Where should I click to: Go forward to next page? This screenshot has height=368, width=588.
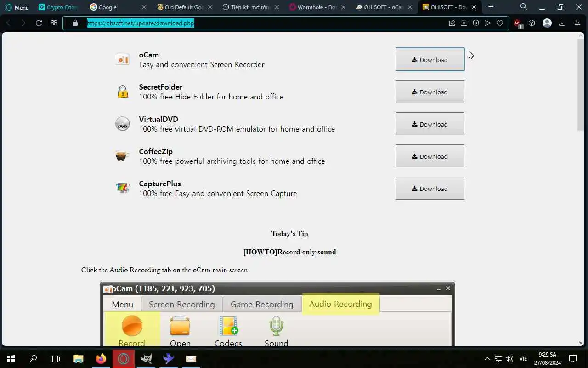click(23, 23)
